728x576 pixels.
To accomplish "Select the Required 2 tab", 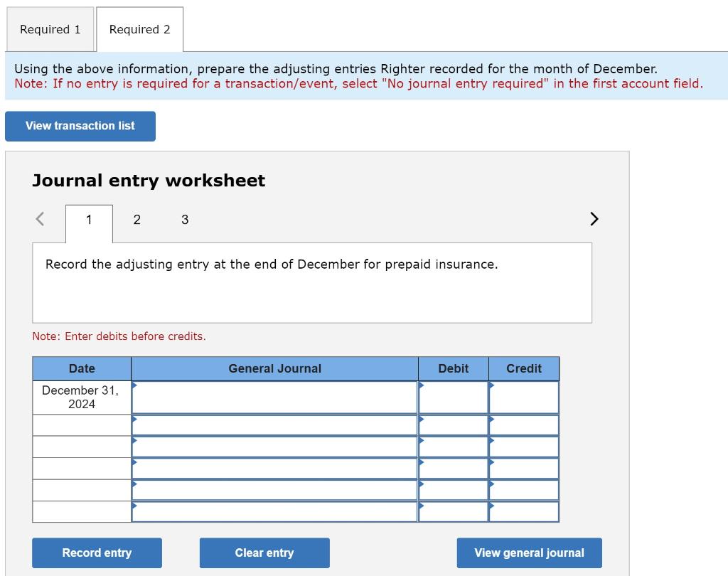I will [140, 29].
